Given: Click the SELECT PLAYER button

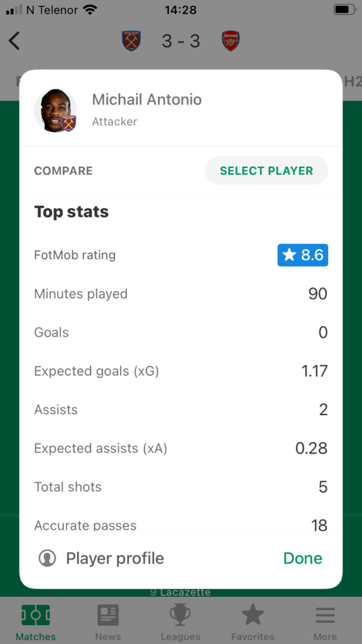Looking at the screenshot, I should coord(266,170).
